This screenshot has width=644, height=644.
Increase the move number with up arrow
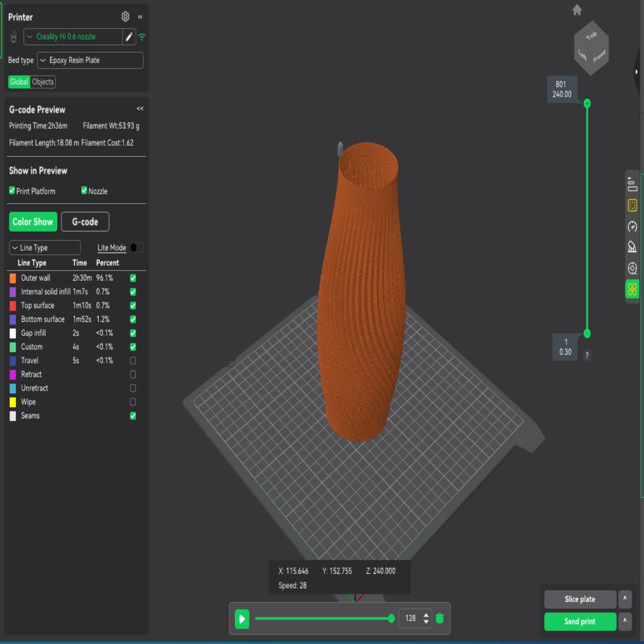(x=426, y=615)
